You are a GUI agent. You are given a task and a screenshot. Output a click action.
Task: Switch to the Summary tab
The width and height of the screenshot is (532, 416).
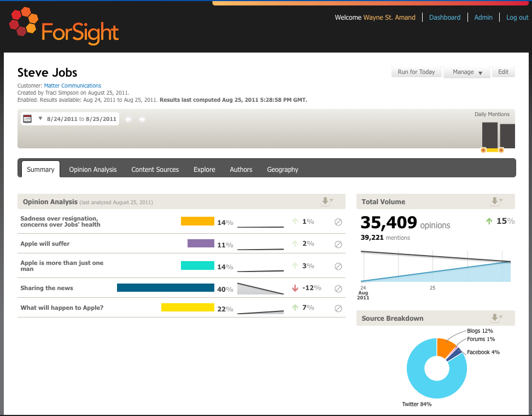[x=40, y=169]
